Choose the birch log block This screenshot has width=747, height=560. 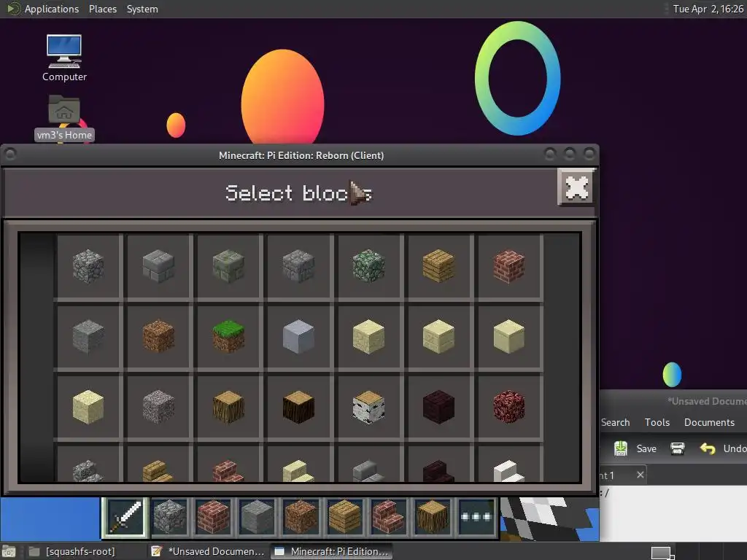(x=368, y=407)
